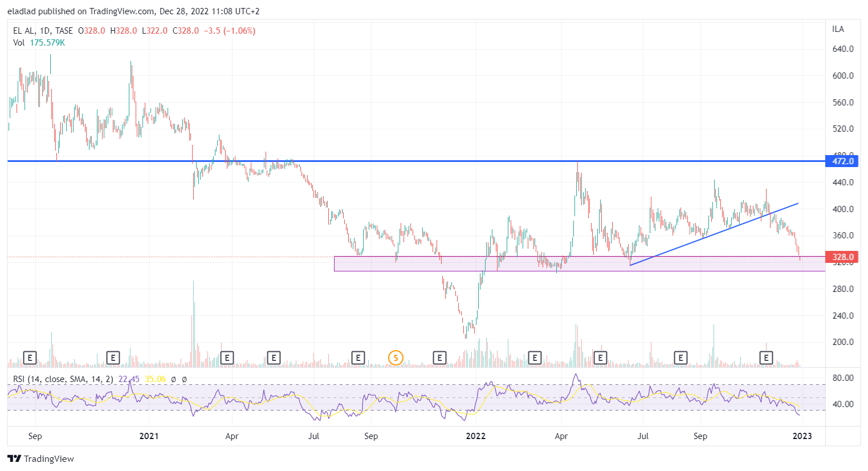868x471 pixels.
Task: Click the earnings marker in May 2022
Action: (x=600, y=358)
